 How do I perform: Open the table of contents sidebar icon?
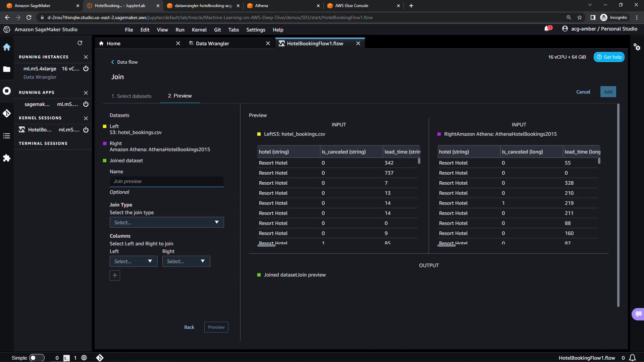point(7,136)
